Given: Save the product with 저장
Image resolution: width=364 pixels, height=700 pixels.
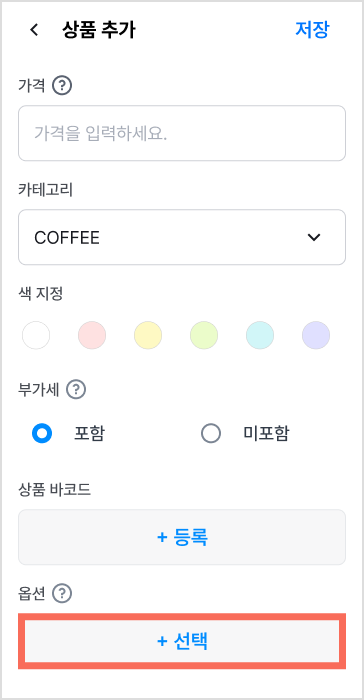Looking at the screenshot, I should click(312, 30).
